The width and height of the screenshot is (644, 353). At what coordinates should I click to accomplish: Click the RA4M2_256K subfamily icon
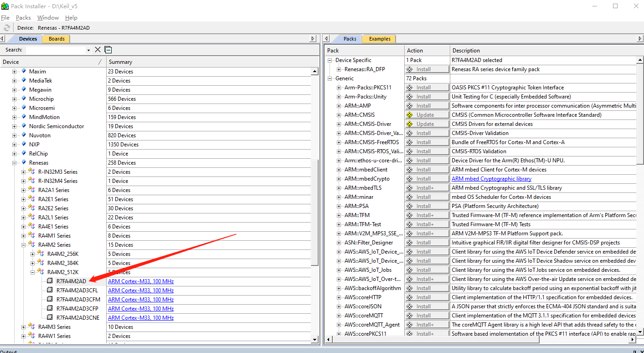pyautogui.click(x=41, y=254)
